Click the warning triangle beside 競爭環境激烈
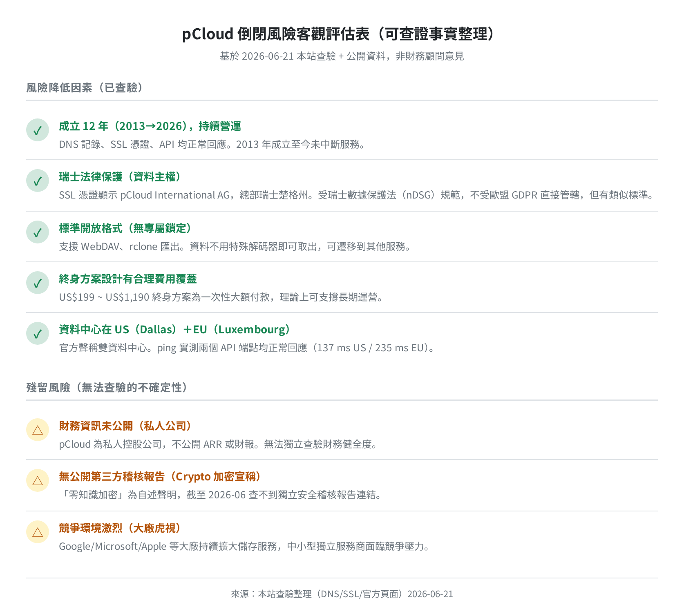The image size is (684, 616). coord(38,532)
